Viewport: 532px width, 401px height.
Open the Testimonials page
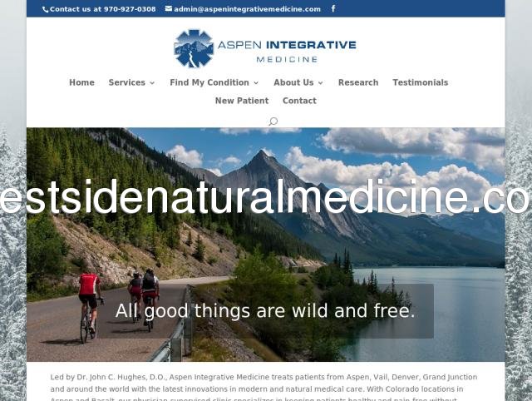pos(421,82)
